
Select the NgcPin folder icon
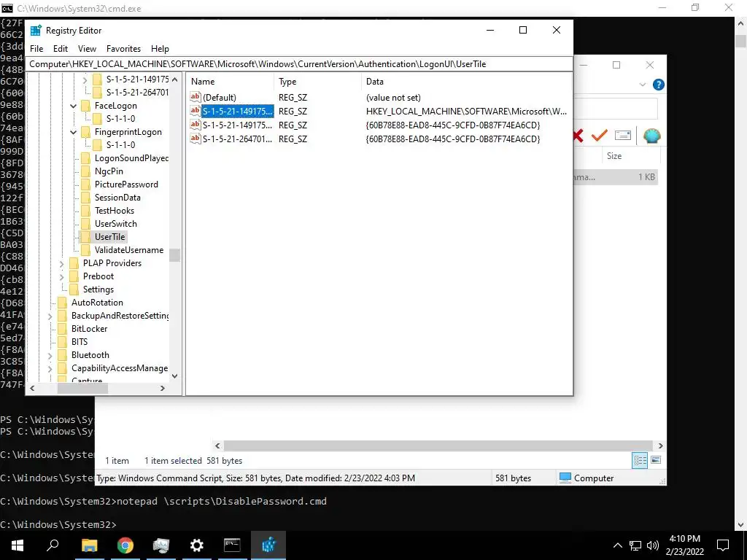86,171
